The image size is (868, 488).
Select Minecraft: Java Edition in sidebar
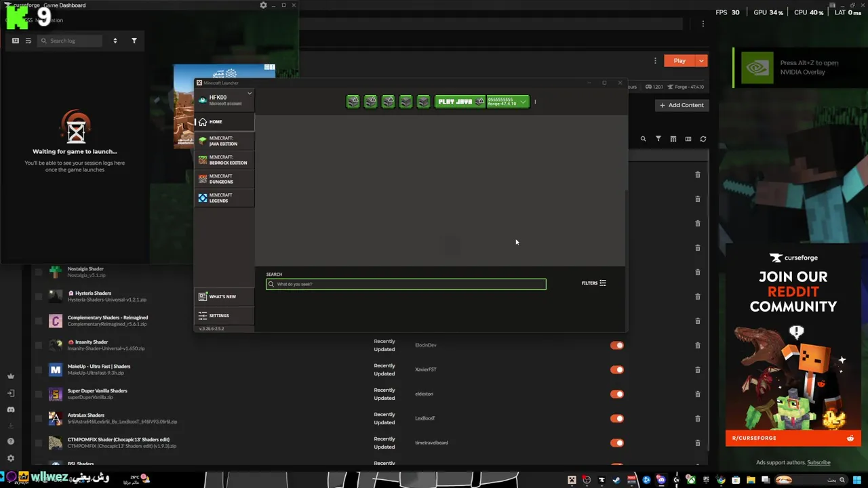click(224, 141)
